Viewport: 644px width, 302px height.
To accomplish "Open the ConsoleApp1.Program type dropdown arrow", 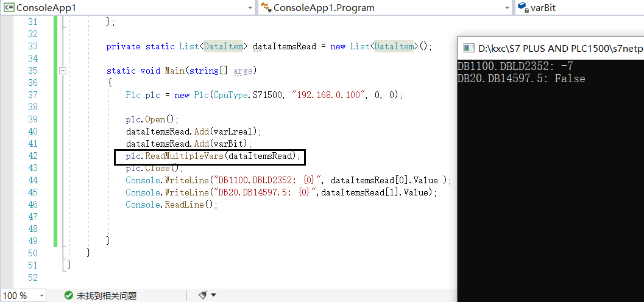I will (x=508, y=7).
